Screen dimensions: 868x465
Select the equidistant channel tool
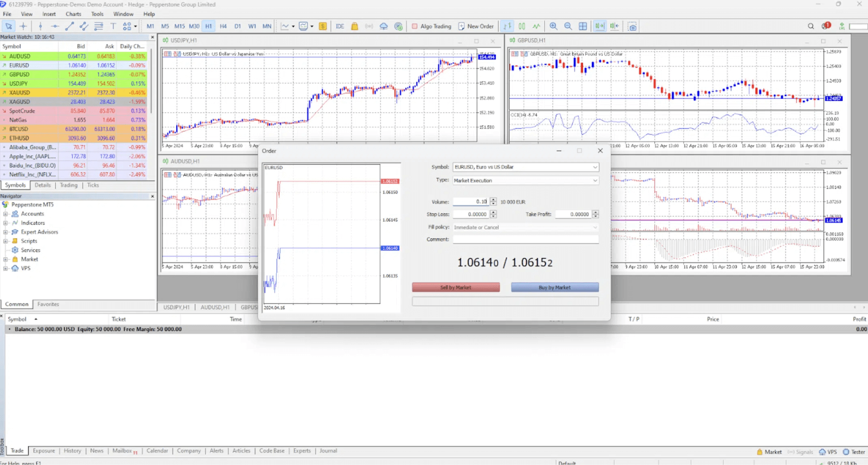coord(84,26)
